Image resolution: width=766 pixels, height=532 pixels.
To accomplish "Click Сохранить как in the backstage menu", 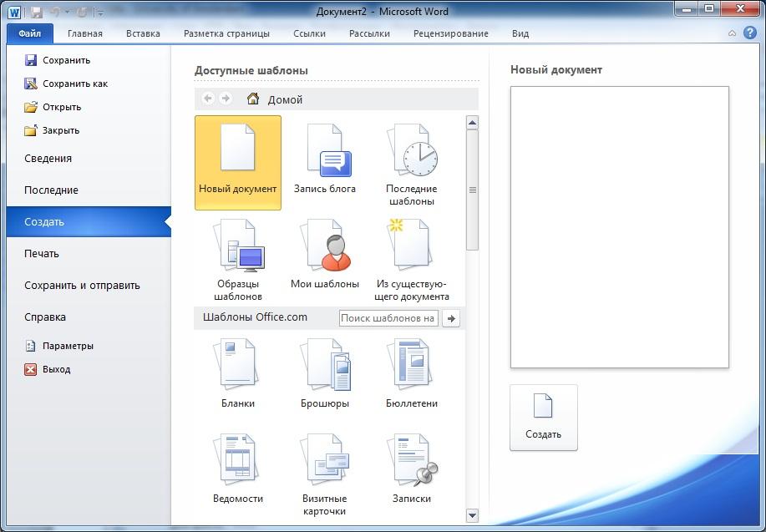I will 66,84.
